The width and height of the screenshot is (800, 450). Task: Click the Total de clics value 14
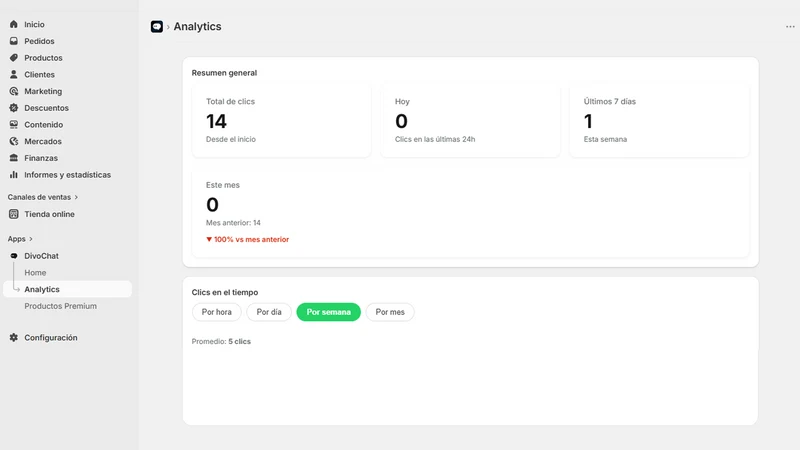(x=216, y=121)
